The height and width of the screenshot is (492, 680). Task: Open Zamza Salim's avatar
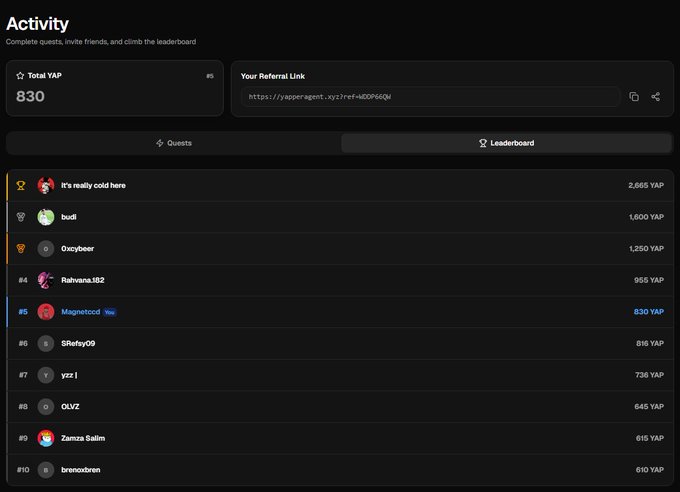coord(46,438)
